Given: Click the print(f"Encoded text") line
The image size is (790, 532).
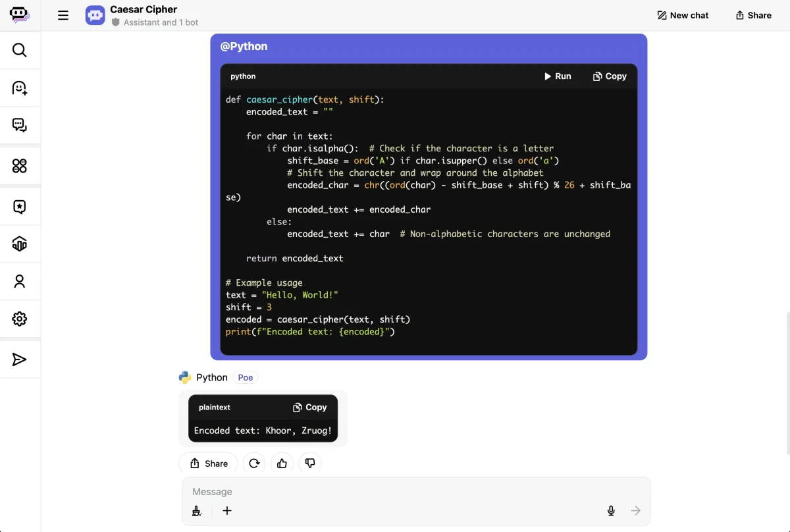Looking at the screenshot, I should 310,331.
